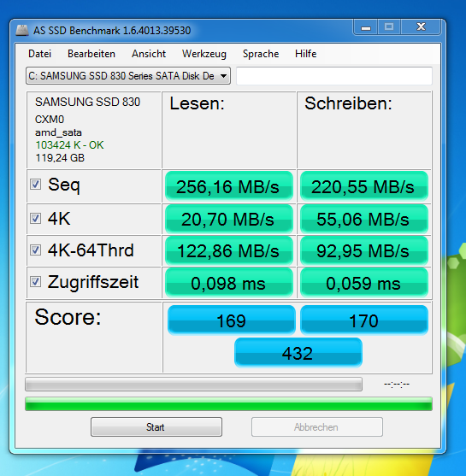Toggle the 4K-64Thrd test checkbox
The width and height of the screenshot is (466, 476).
click(36, 250)
